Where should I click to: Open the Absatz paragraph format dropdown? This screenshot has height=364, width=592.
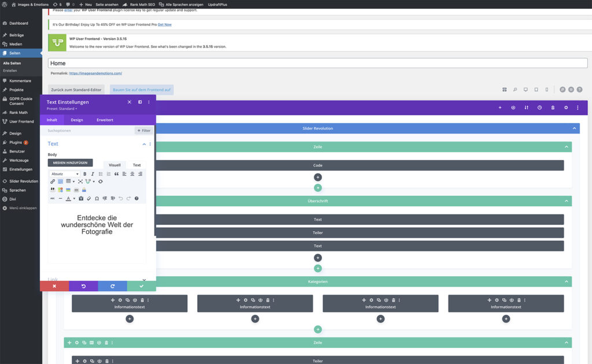65,174
